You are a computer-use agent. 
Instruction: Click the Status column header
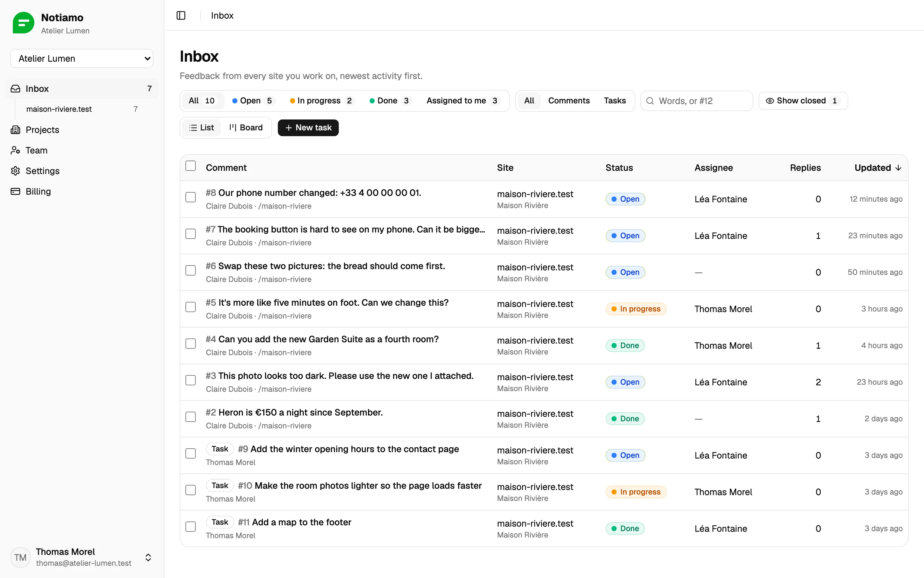[619, 168]
